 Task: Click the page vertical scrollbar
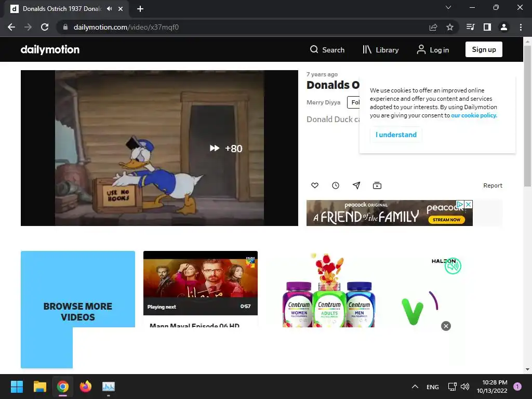click(527, 116)
